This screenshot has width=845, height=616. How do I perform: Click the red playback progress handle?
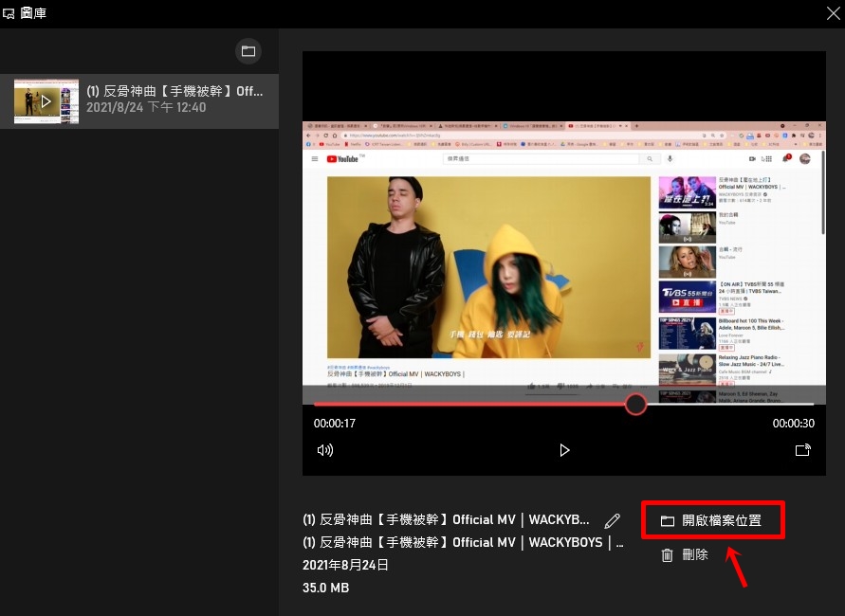(636, 404)
